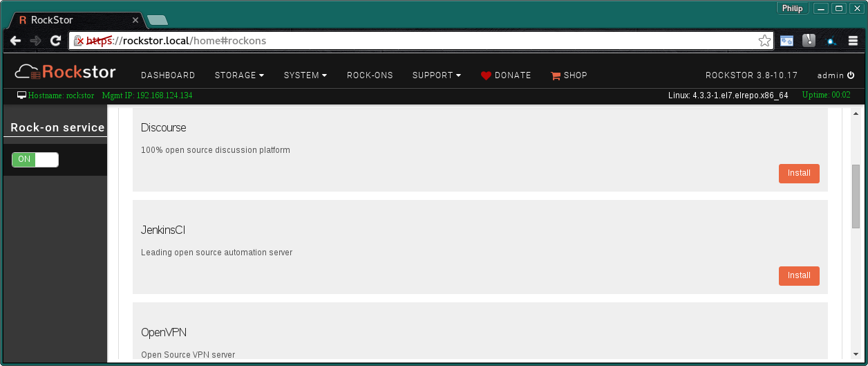Image resolution: width=868 pixels, height=366 pixels.
Task: Click the R favicon on RockStor tab
Action: tap(23, 20)
